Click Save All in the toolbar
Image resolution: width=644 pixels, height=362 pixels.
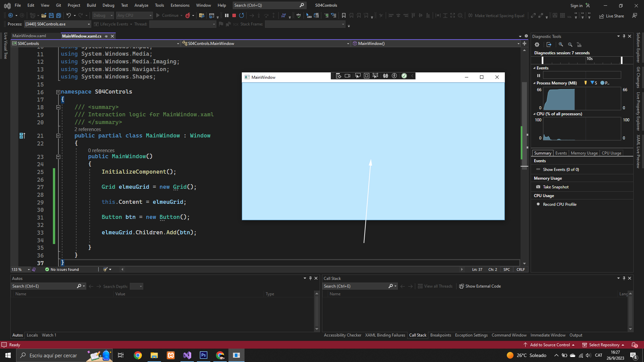tap(59, 15)
